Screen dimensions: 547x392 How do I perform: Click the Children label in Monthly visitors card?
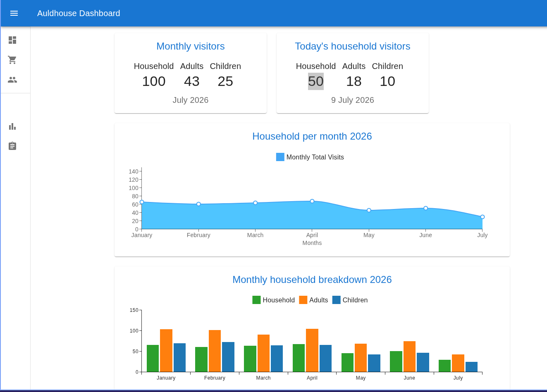point(225,66)
